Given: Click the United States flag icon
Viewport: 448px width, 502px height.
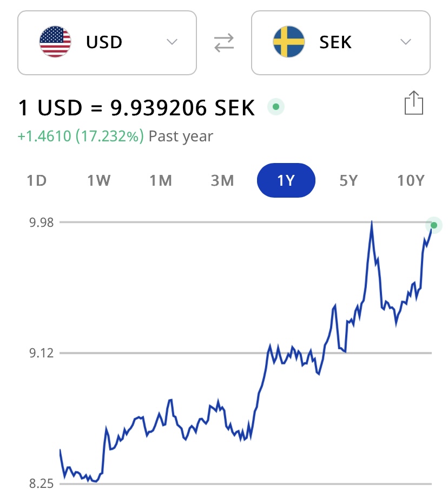Looking at the screenshot, I should (x=55, y=43).
